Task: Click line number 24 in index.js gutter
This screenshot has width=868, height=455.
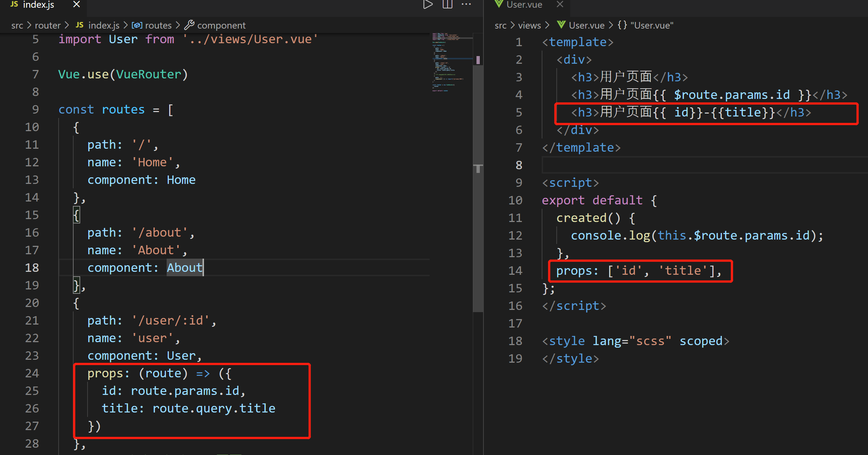Action: coord(32,373)
